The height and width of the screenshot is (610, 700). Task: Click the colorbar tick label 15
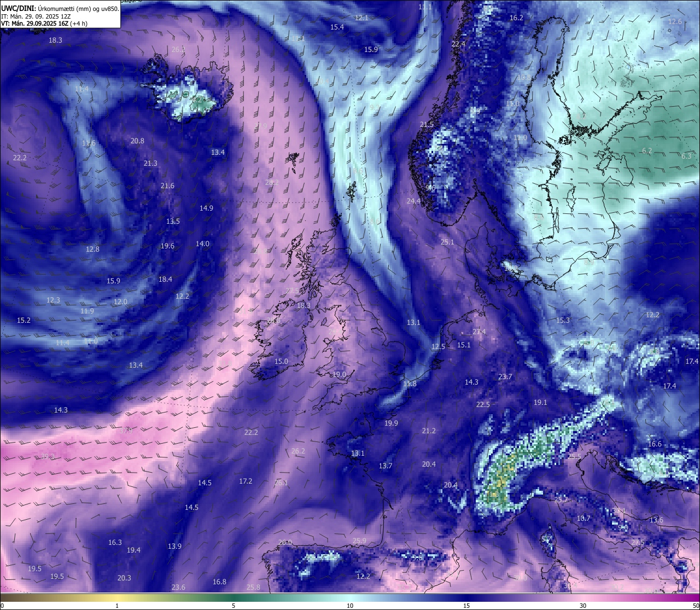[x=466, y=606]
